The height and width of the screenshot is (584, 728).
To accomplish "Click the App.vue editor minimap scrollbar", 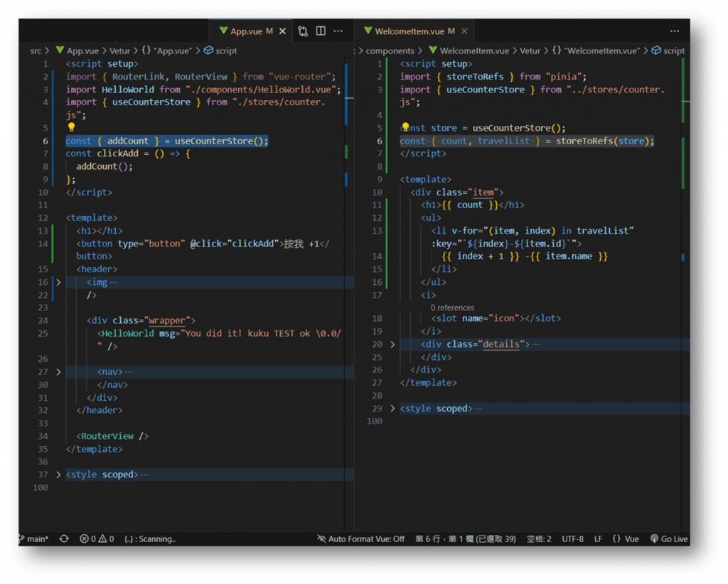I will point(349,295).
